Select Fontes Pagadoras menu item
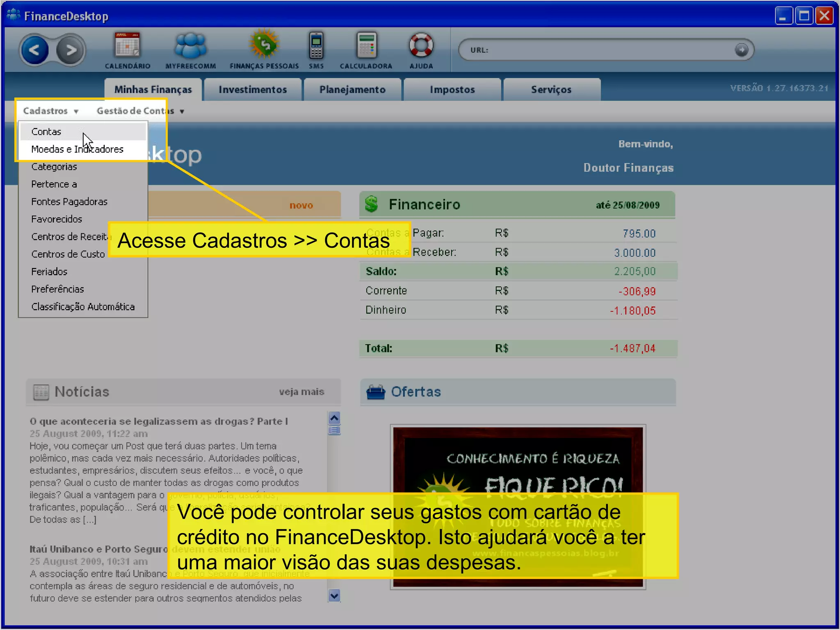 (x=83, y=202)
